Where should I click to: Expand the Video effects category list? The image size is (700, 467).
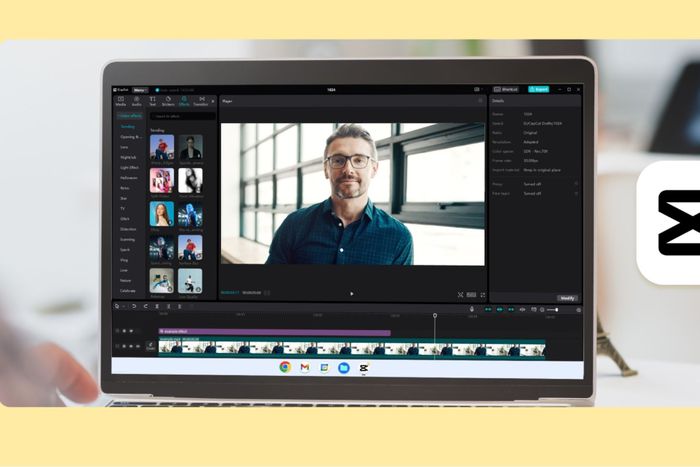(130, 117)
